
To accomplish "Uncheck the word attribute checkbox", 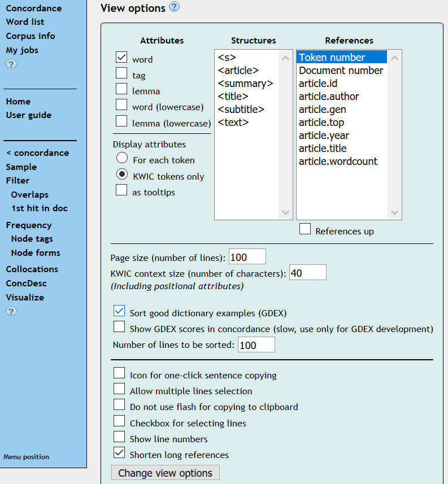I will pyautogui.click(x=121, y=57).
